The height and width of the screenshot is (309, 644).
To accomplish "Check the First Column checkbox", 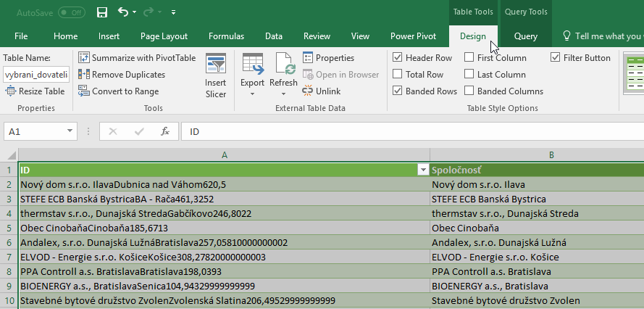I will [469, 57].
